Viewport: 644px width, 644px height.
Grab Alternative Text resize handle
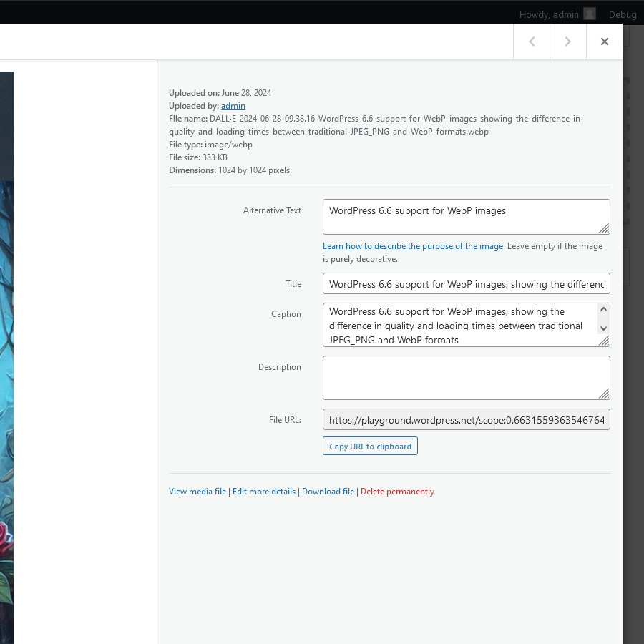pyautogui.click(x=604, y=228)
